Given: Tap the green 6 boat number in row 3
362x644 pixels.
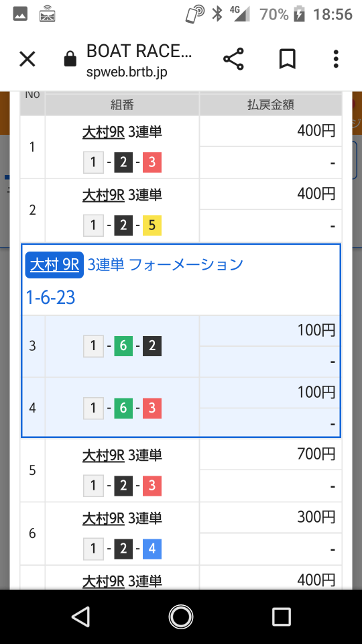Looking at the screenshot, I should coord(123,346).
